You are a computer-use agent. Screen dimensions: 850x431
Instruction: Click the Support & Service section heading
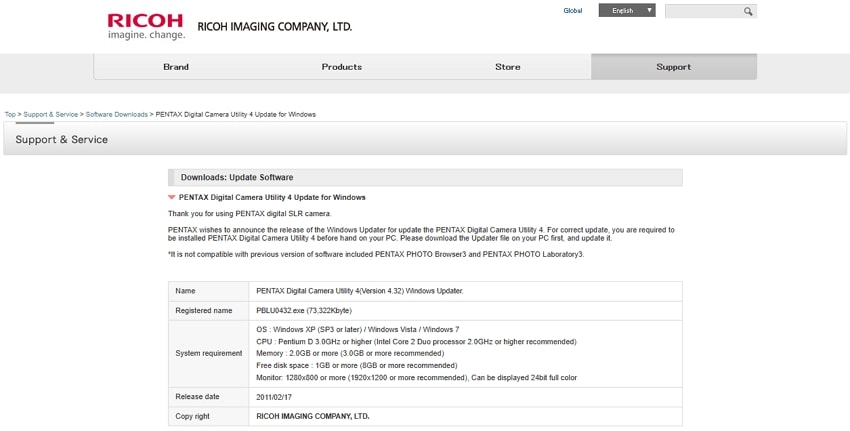click(x=61, y=139)
